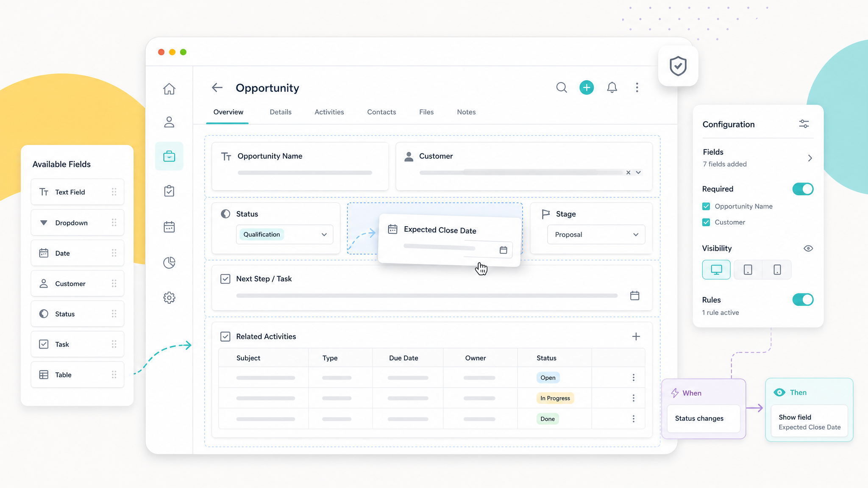Open the pie chart reports sidebar icon
Image resolution: width=868 pixels, height=488 pixels.
(x=169, y=263)
